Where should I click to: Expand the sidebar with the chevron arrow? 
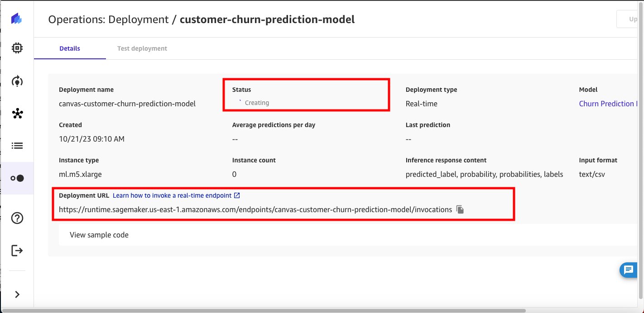point(17,294)
